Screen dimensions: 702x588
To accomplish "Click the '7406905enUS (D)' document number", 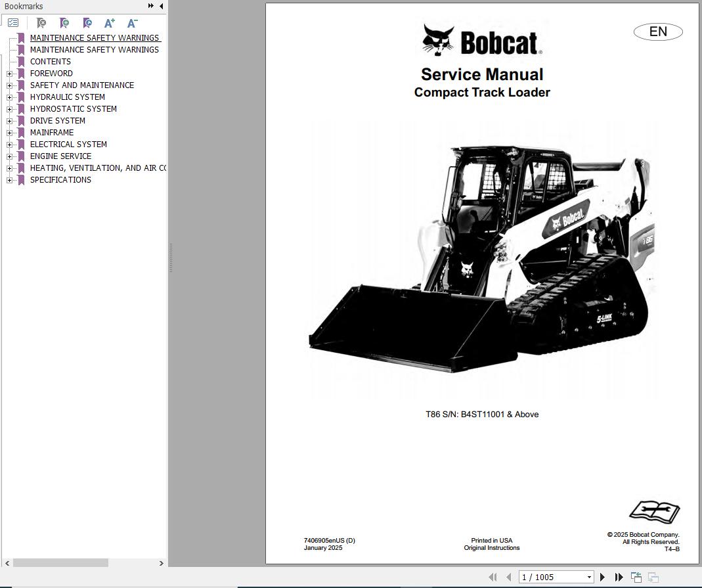I will (x=330, y=541).
